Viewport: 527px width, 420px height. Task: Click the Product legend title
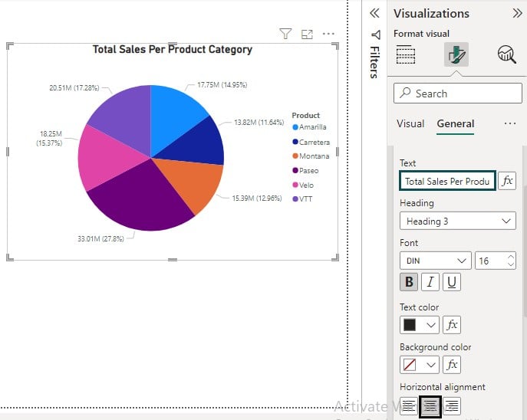[305, 116]
